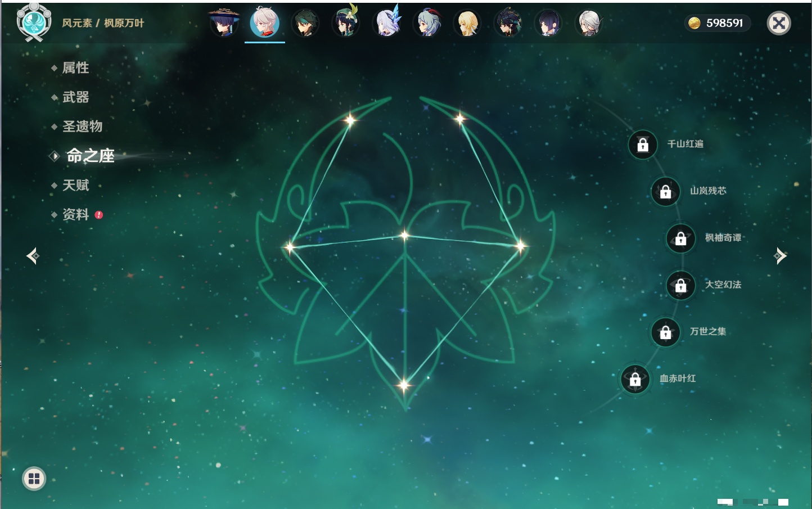Select the Venti portrait with the green beret
Viewport: 812px width, 509px height.
(345, 23)
